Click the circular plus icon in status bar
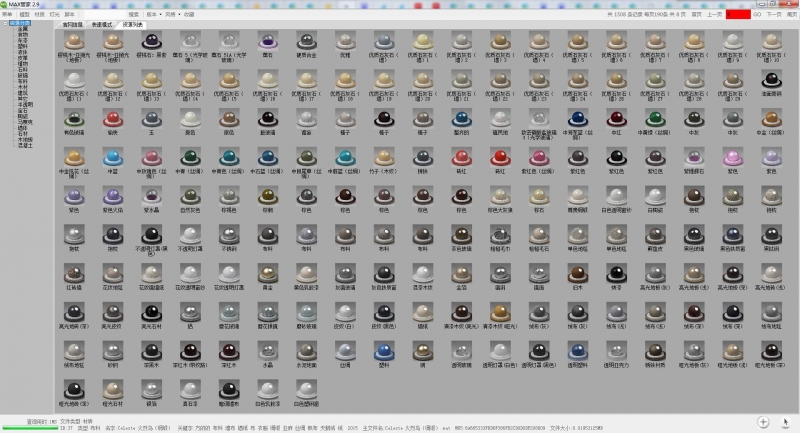Image resolution: width=800 pixels, height=433 pixels. pyautogui.click(x=763, y=422)
